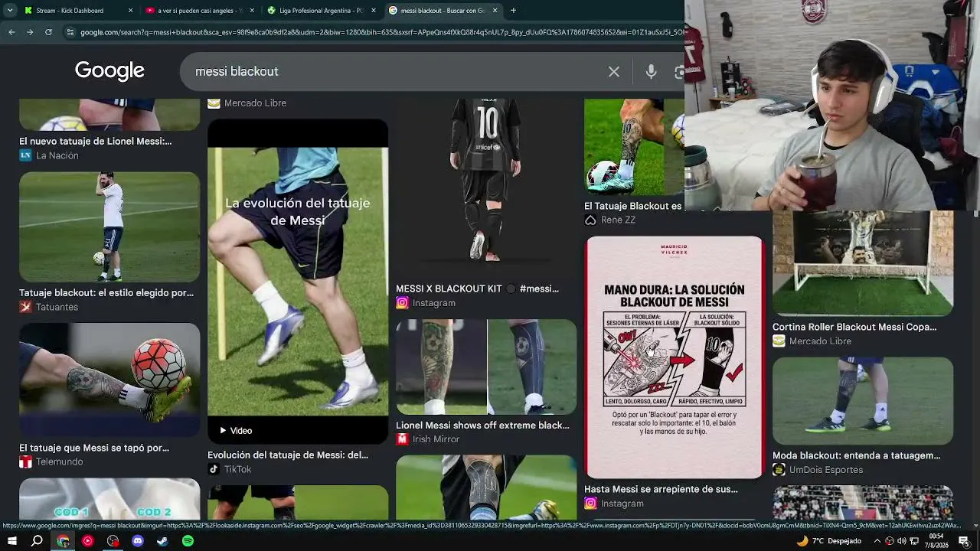Focus the browser address bar URL
The height and width of the screenshot is (551, 980).
click(381, 32)
